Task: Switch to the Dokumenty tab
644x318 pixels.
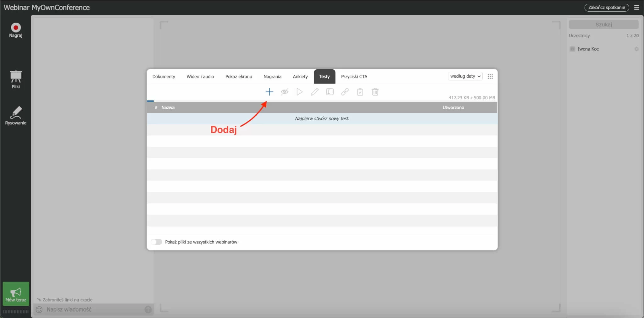Action: (x=164, y=76)
